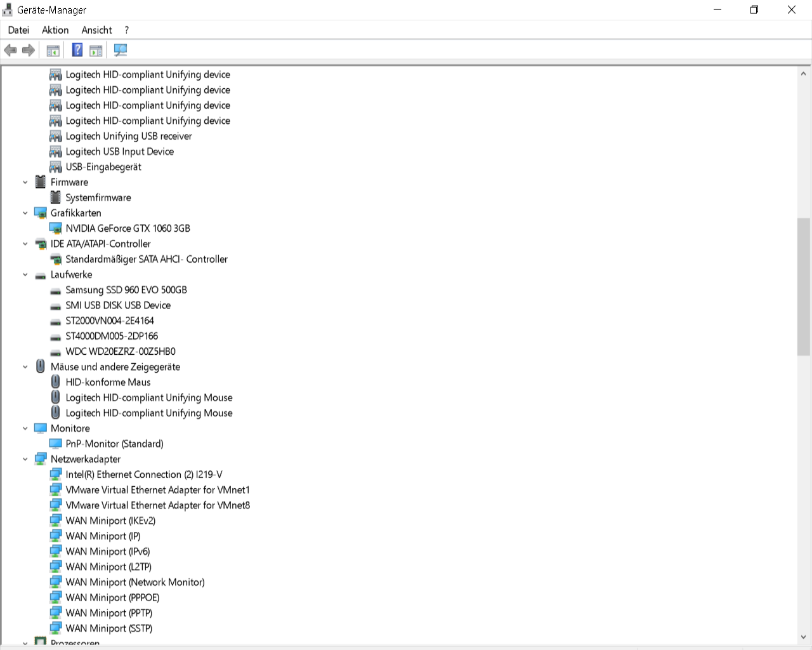Select WAN Miniport (IKEv2)
Viewport: 812px width, 650px height.
pyautogui.click(x=110, y=521)
